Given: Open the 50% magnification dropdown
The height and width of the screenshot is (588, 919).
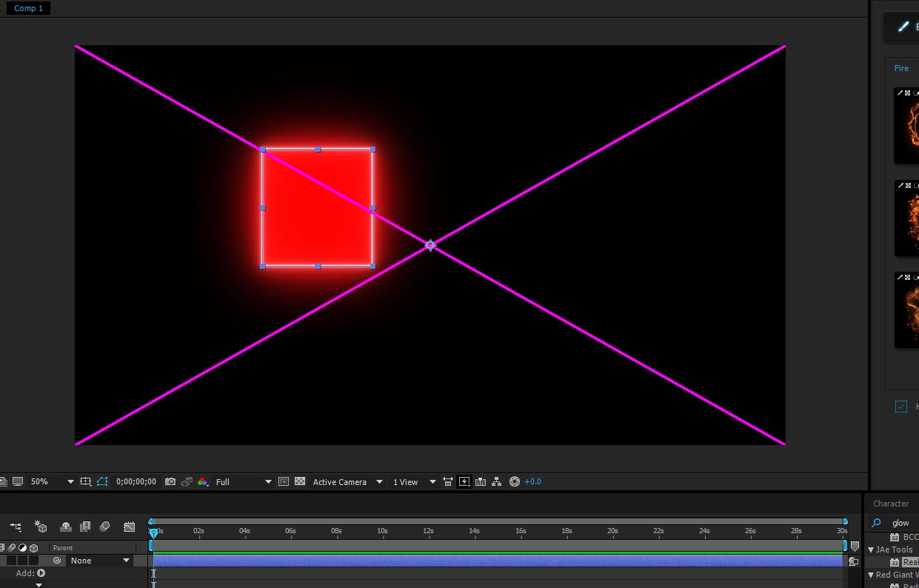Looking at the screenshot, I should 53,481.
